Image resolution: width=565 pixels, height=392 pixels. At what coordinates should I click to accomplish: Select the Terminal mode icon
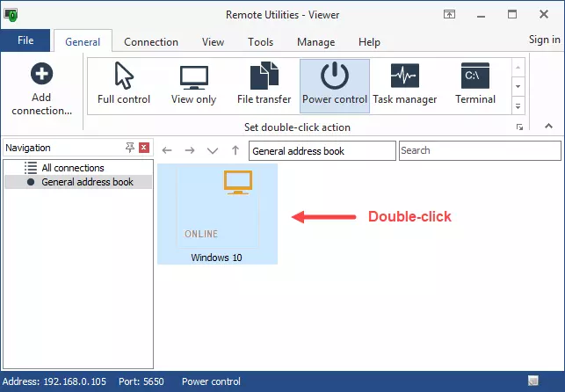(x=475, y=77)
